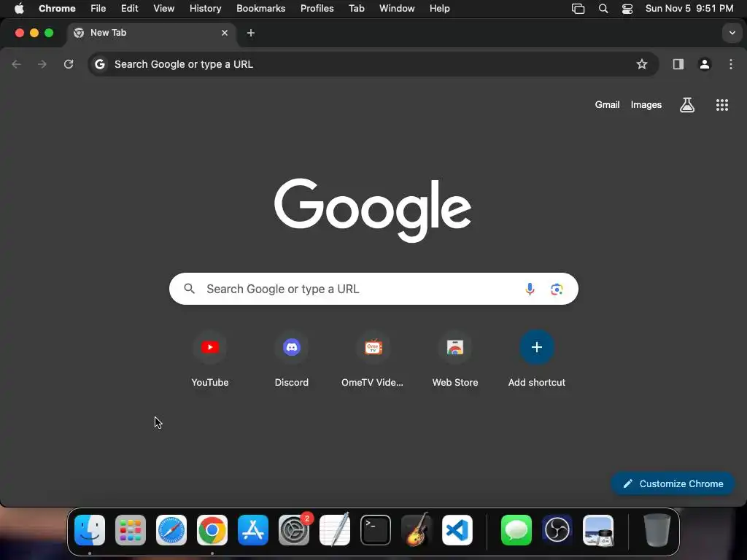The image size is (747, 560).
Task: Open OBS Studio from the Dock
Action: pyautogui.click(x=557, y=530)
